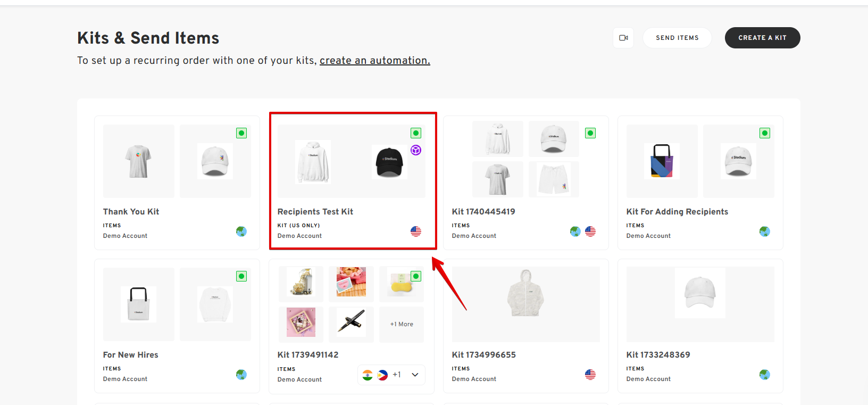Image resolution: width=868 pixels, height=405 pixels.
Task: Toggle the green status indicator on Thank You Kit
Action: [x=241, y=133]
